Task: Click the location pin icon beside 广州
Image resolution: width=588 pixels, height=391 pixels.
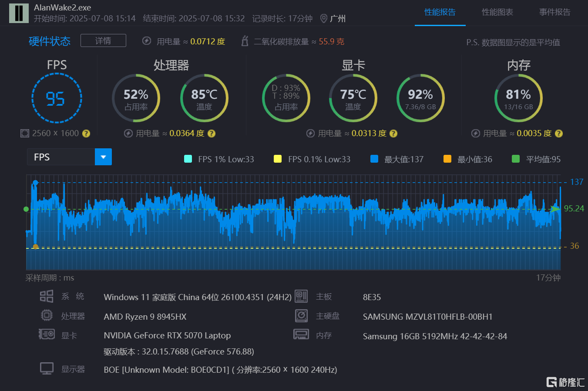Action: click(x=323, y=19)
